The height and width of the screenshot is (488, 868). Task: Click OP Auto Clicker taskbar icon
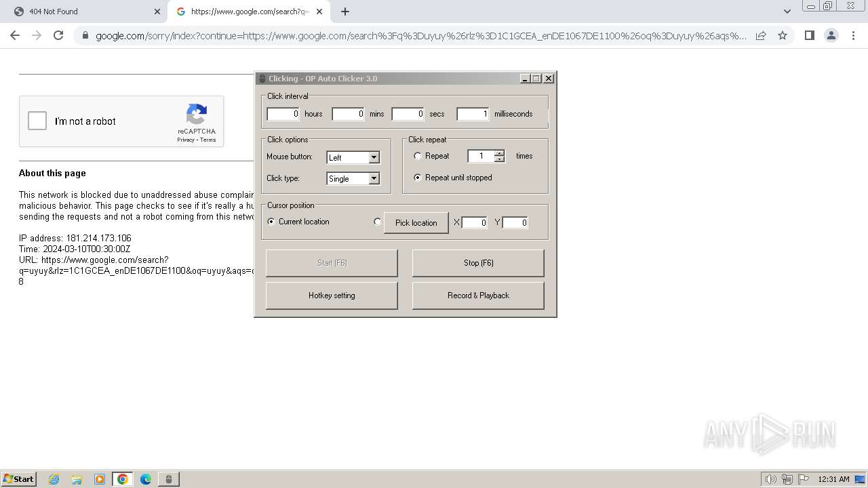coord(169,479)
